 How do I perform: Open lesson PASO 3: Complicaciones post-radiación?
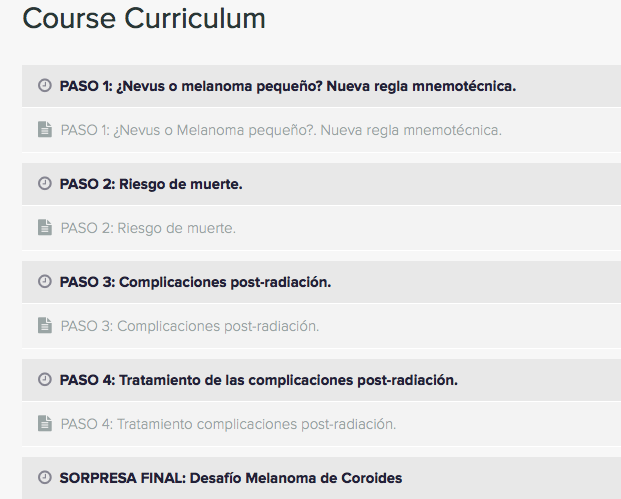[x=190, y=326]
